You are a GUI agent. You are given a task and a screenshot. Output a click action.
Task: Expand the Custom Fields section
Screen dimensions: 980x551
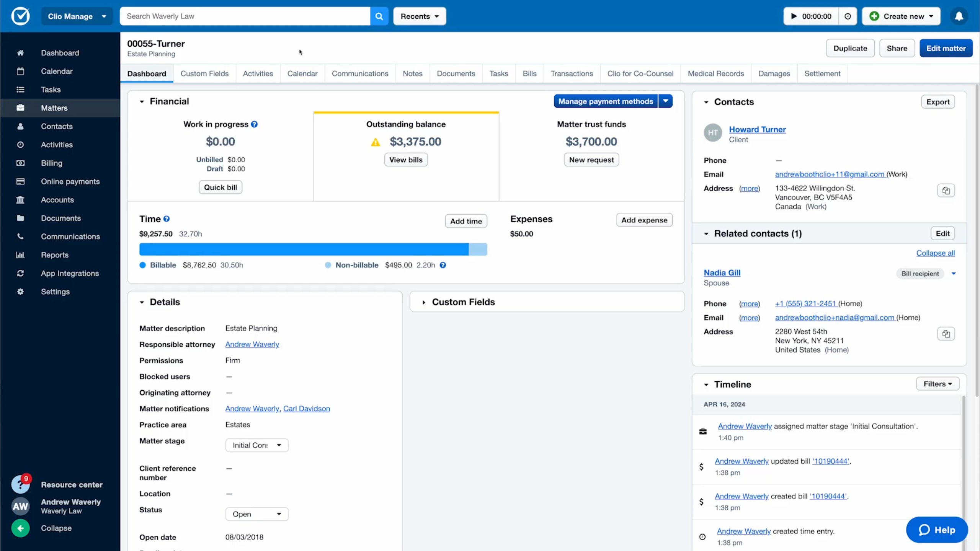point(424,302)
